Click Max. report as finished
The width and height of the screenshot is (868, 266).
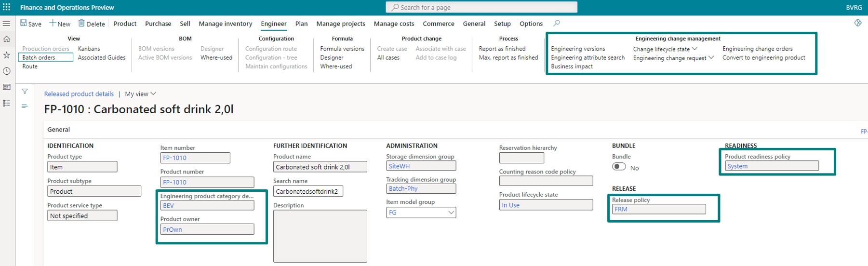pos(508,57)
